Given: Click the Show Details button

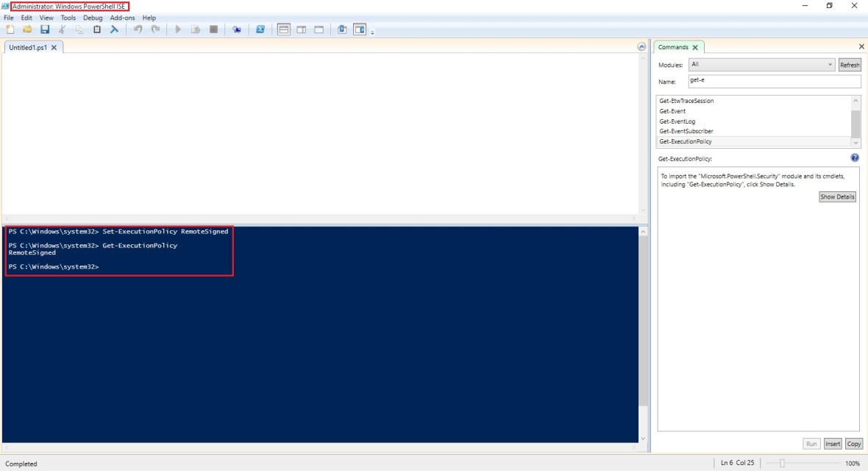Looking at the screenshot, I should tap(838, 197).
